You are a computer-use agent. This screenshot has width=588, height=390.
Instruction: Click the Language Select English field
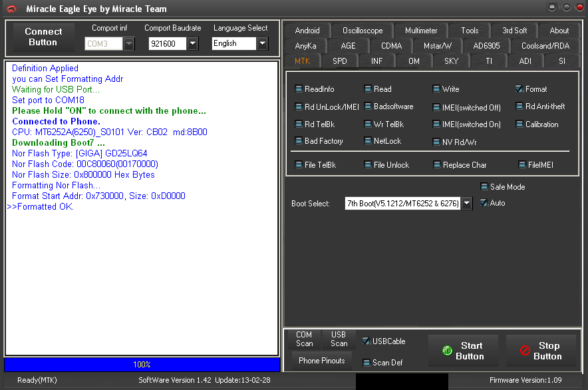234,43
